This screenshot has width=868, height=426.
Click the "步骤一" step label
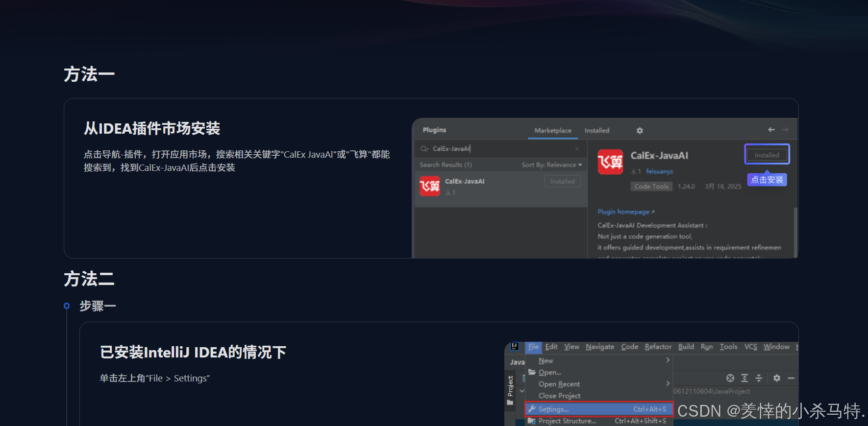(98, 306)
